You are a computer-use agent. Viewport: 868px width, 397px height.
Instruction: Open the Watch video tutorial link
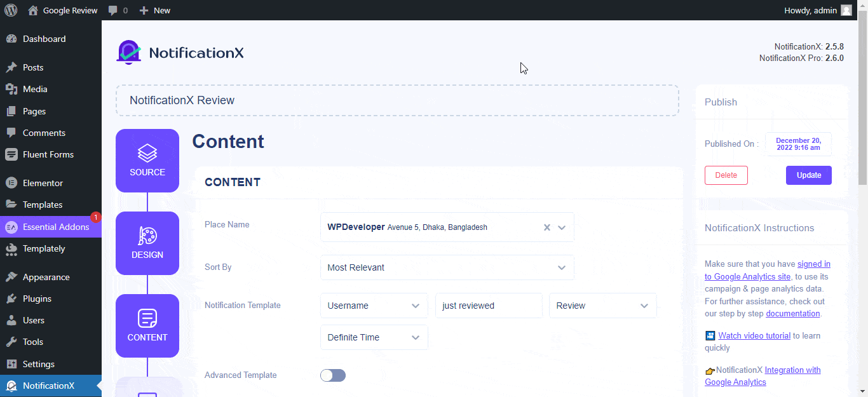[x=754, y=335]
